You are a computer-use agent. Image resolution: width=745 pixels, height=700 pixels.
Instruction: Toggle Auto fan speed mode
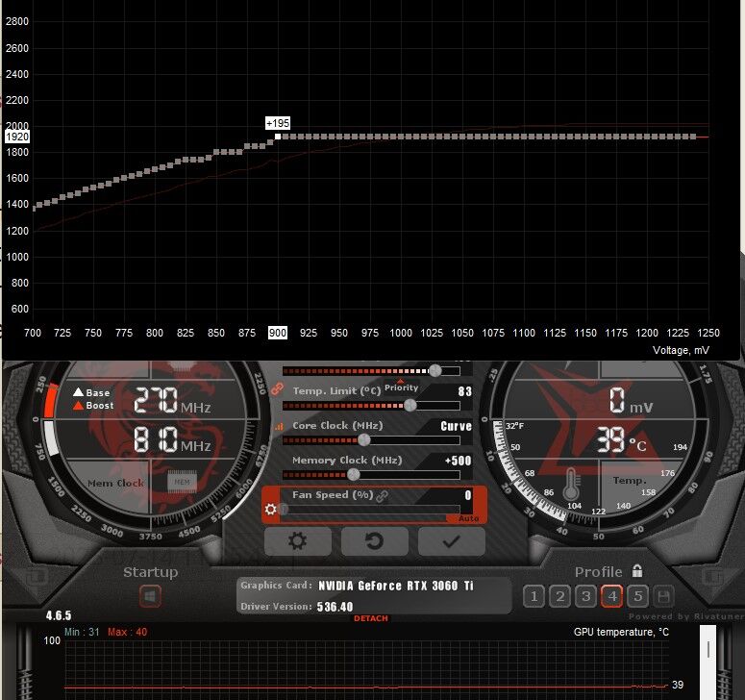coord(468,518)
